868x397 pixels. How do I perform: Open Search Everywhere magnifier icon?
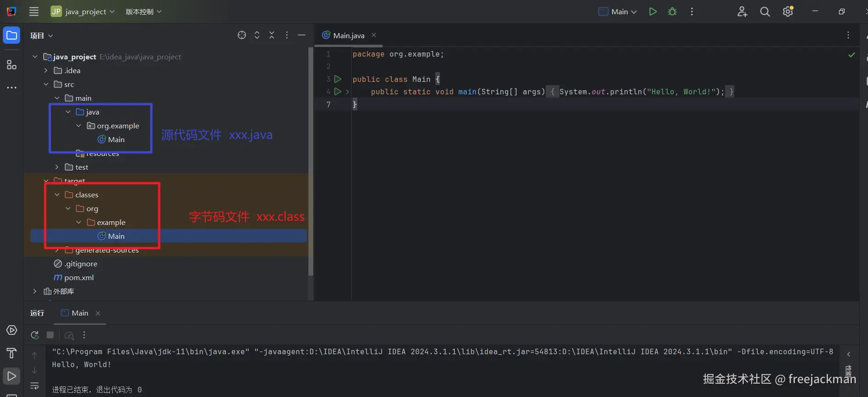[x=765, y=12]
